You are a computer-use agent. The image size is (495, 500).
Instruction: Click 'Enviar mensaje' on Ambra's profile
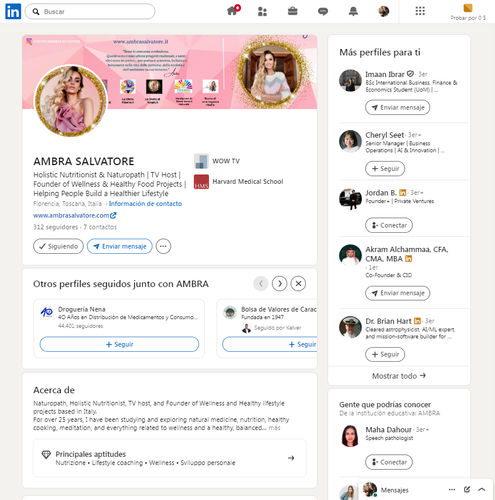pos(120,246)
